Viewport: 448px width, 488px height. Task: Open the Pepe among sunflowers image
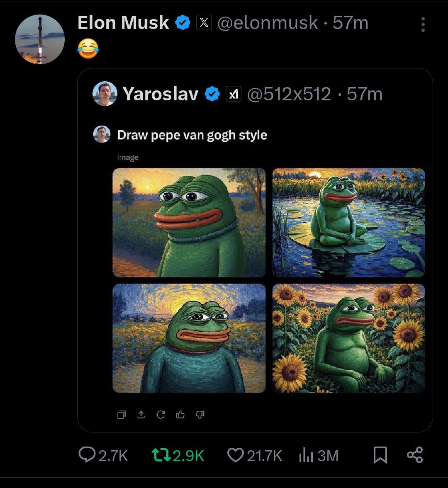[349, 338]
